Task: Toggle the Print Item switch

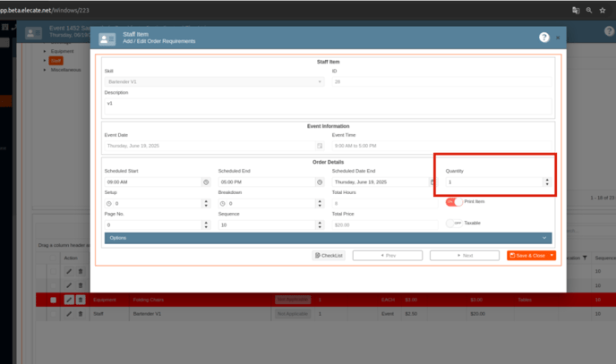Action: tap(455, 202)
